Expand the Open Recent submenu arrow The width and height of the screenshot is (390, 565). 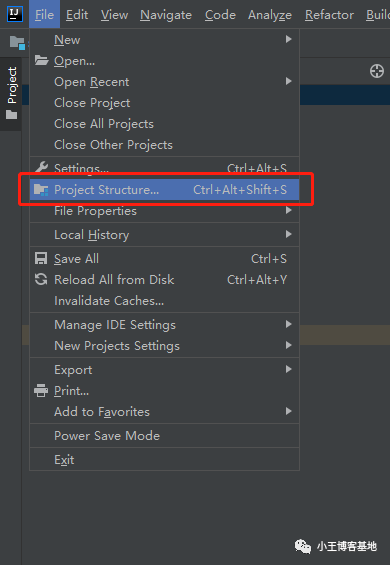point(288,81)
